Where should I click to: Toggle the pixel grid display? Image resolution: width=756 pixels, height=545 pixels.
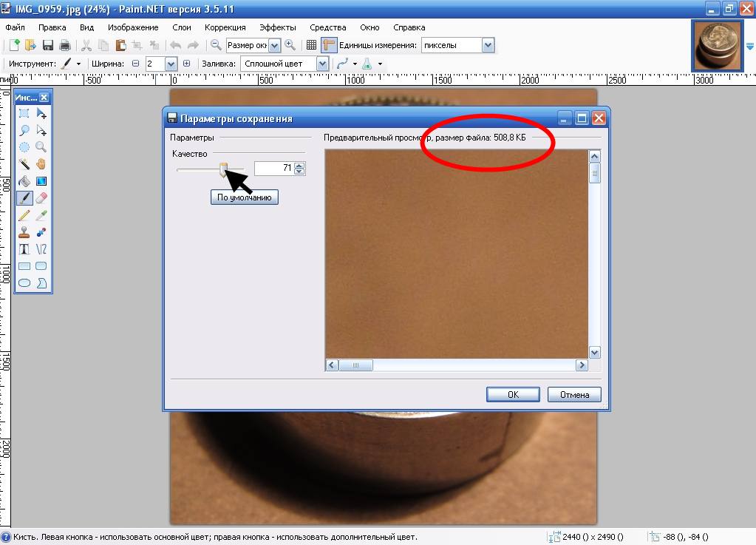click(x=311, y=45)
